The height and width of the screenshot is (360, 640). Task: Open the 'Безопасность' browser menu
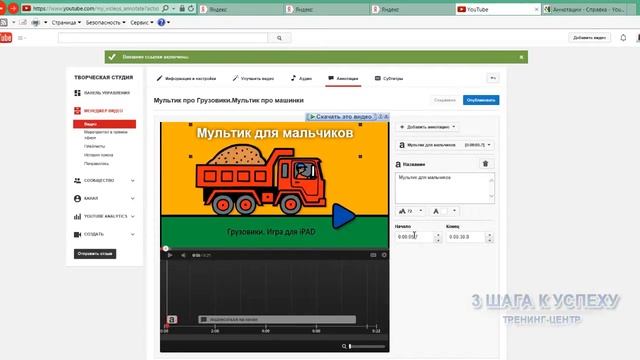pyautogui.click(x=105, y=22)
